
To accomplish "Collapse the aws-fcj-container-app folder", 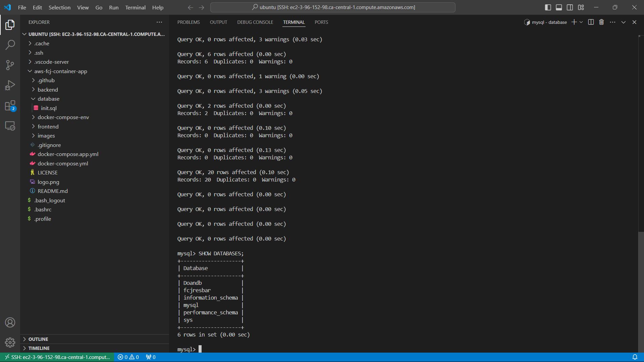I will point(95,71).
